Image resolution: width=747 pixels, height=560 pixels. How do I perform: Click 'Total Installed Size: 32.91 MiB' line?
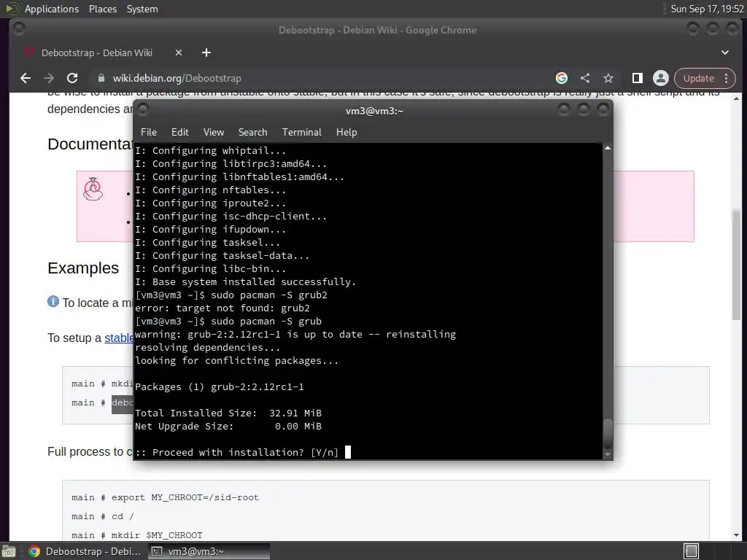pos(228,413)
